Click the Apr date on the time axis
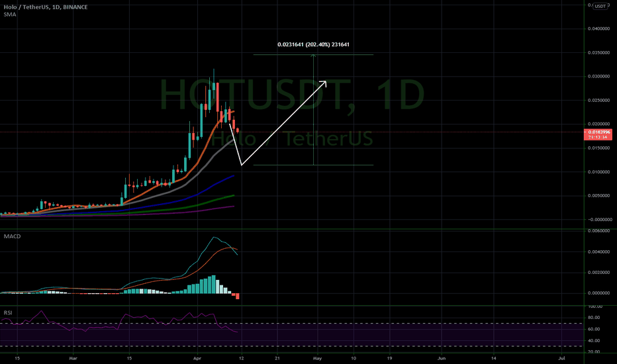Viewport: 617px width, 364px height. click(197, 359)
